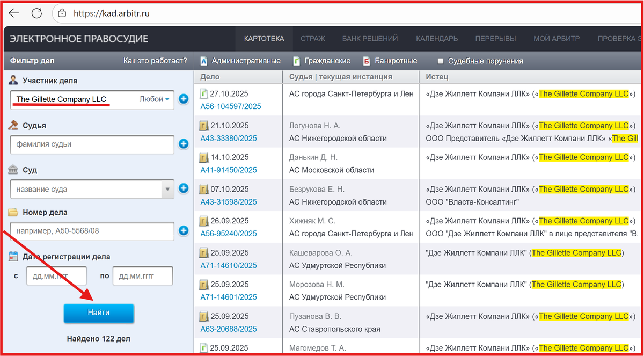Open the Любой participant type dropdown

155,99
